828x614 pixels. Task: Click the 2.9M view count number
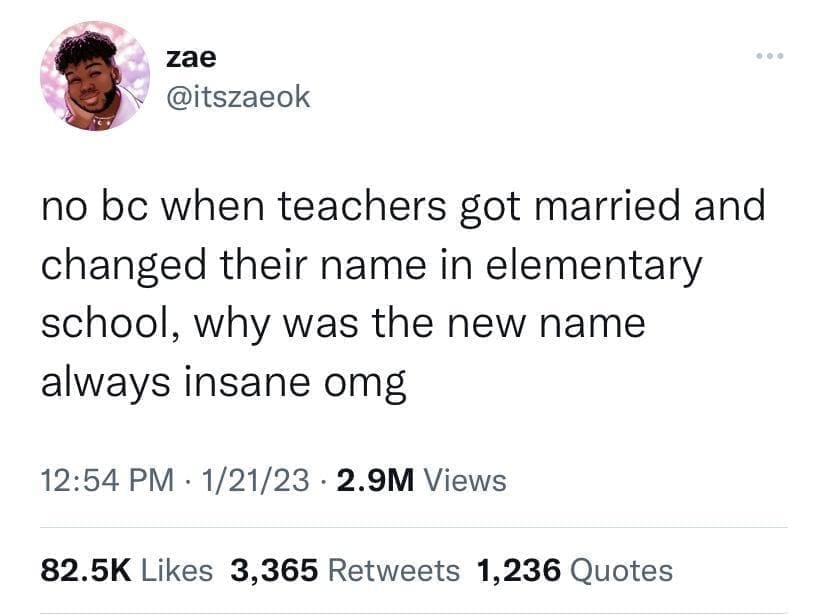[x=375, y=480]
